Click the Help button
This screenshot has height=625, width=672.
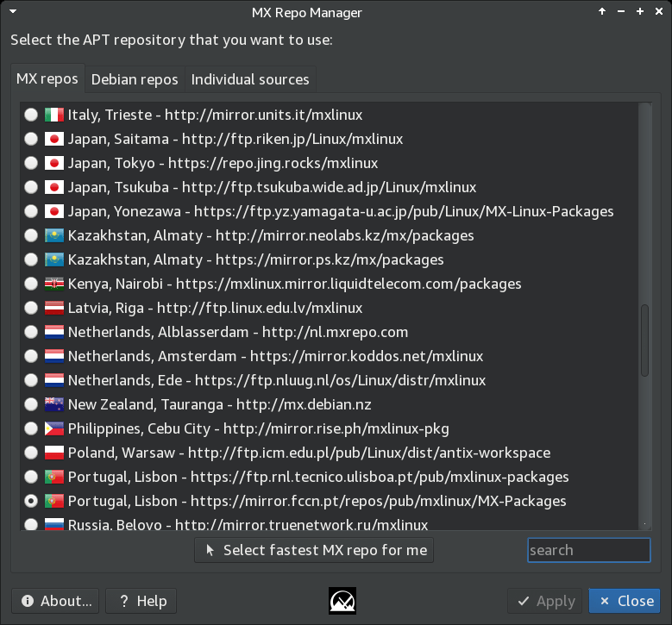coord(141,601)
